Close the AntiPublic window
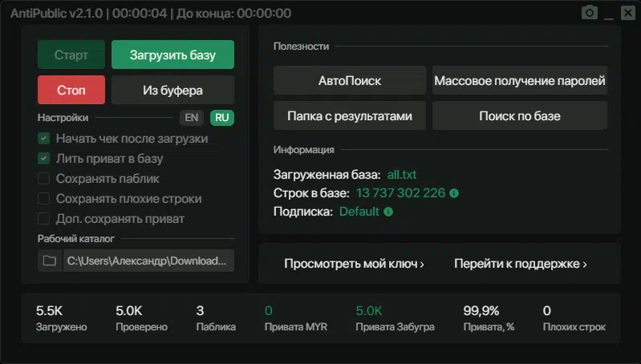The width and height of the screenshot is (641, 364). click(x=627, y=13)
